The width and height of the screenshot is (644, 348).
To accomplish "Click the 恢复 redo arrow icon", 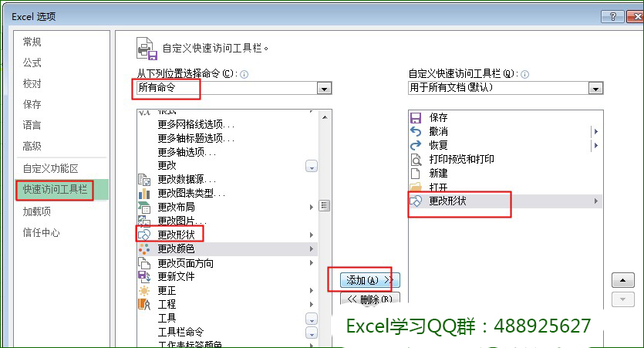I will 416,145.
